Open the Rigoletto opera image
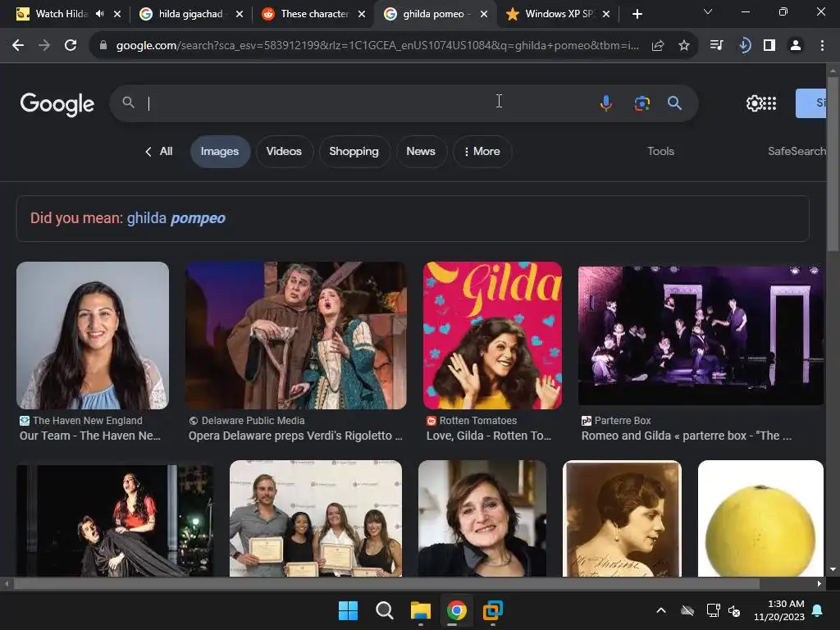Viewport: 840px width, 630px height. pyautogui.click(x=295, y=336)
